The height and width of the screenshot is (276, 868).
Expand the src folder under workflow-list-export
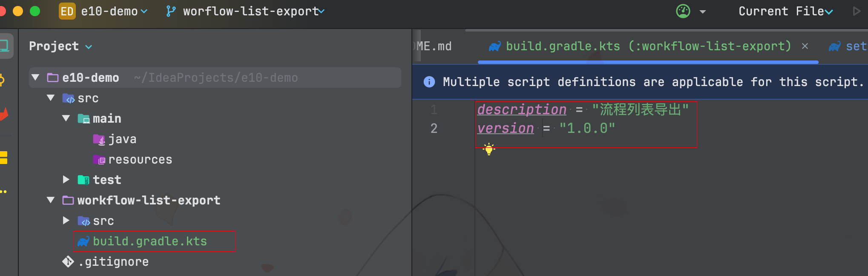click(66, 221)
